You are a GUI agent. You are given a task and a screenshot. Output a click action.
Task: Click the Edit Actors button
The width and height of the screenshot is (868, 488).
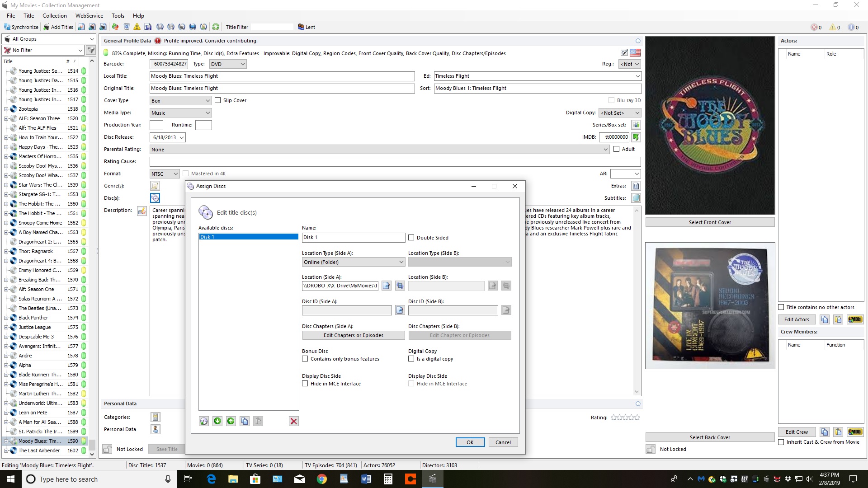[797, 319]
